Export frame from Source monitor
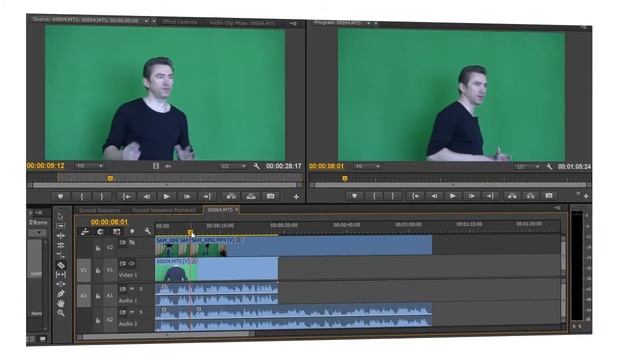 pyautogui.click(x=270, y=196)
